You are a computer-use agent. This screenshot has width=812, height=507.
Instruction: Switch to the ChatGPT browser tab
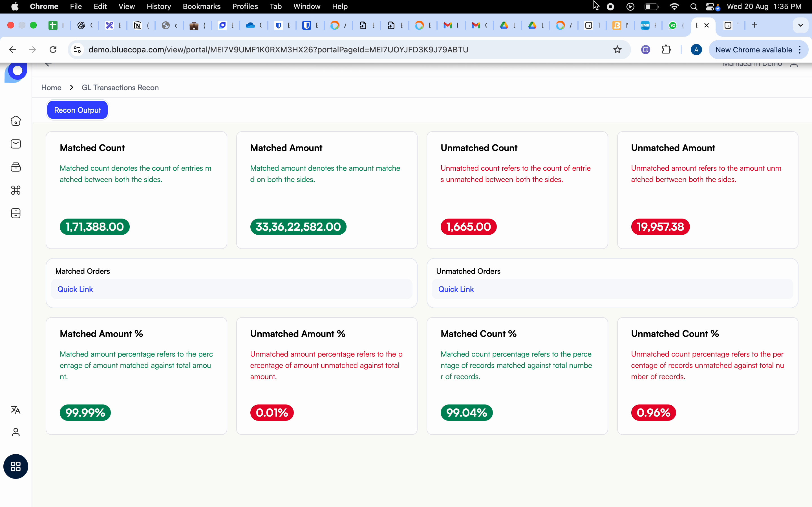81,25
